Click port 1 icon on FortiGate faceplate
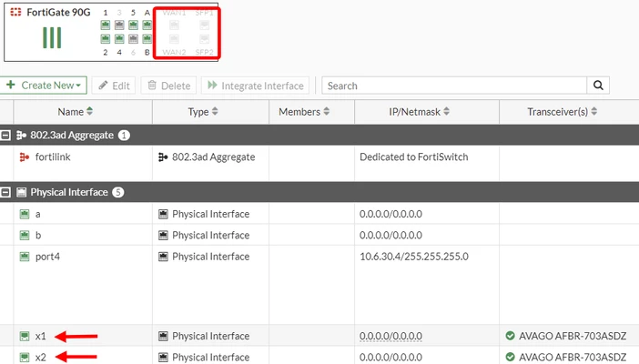 (106, 25)
